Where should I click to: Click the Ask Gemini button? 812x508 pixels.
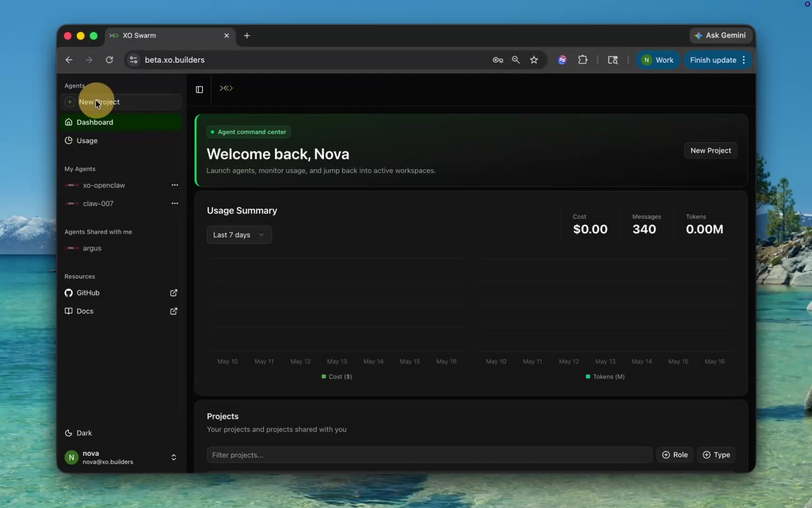(720, 35)
